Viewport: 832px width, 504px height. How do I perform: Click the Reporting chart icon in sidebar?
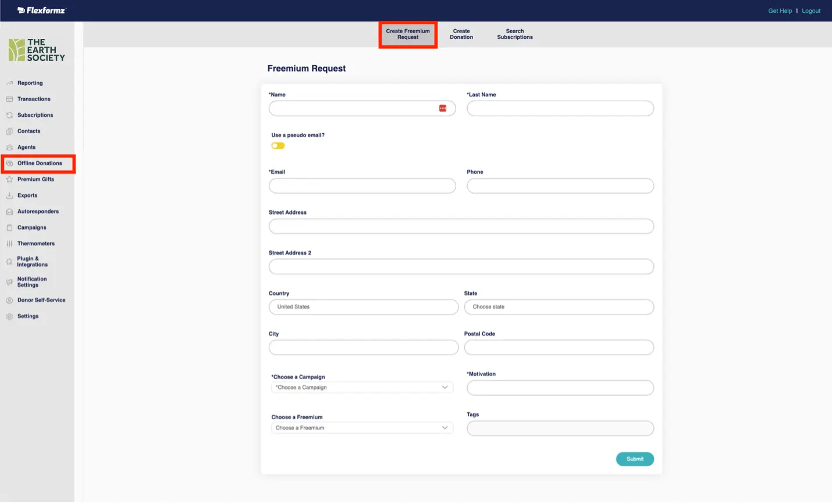click(9, 83)
